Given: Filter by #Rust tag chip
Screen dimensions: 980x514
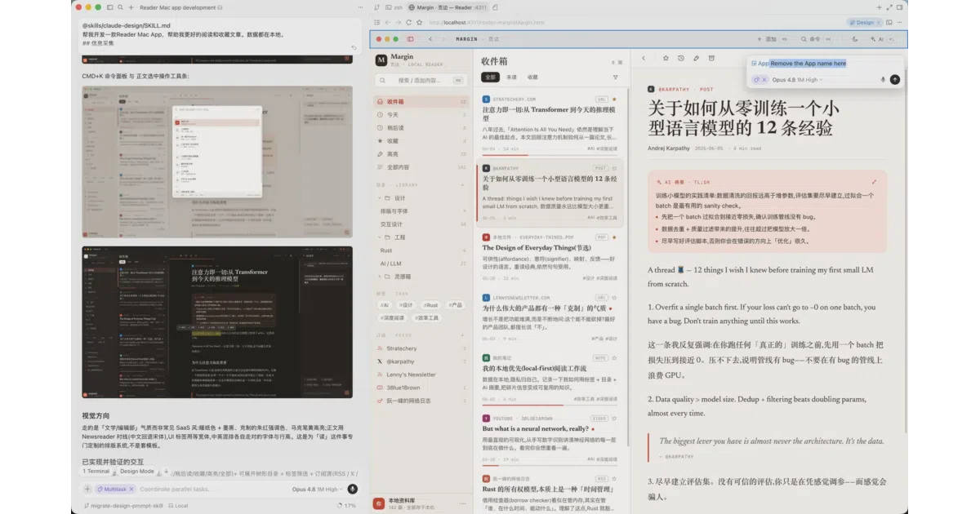Looking at the screenshot, I should [x=430, y=305].
